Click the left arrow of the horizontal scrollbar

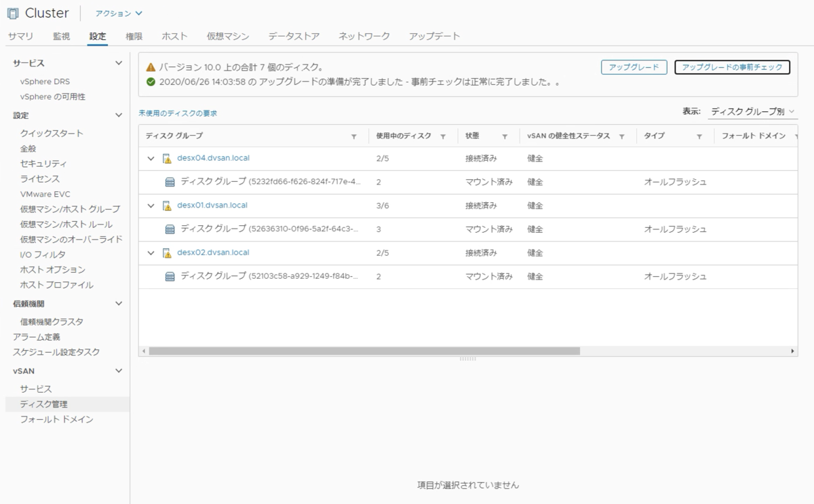pyautogui.click(x=143, y=351)
